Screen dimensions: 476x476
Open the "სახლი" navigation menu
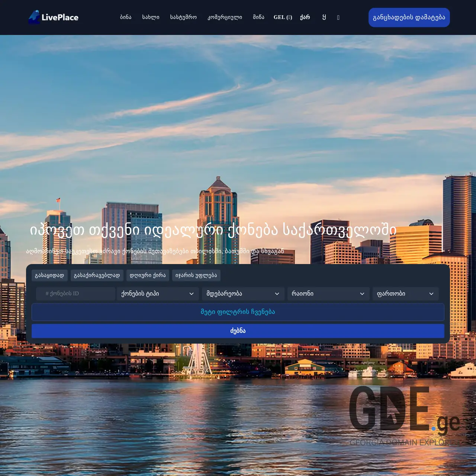pyautogui.click(x=151, y=17)
